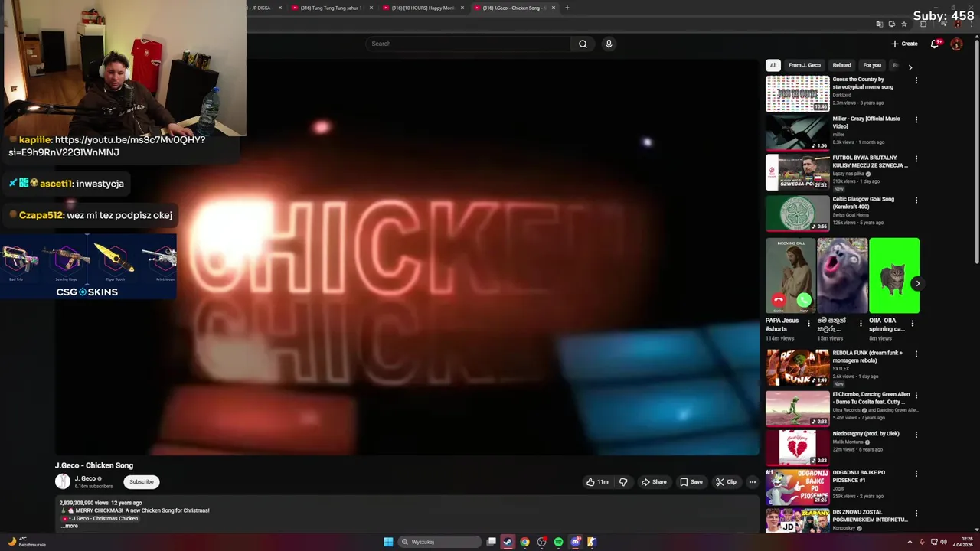Screen dimensions: 980x551
Task: Open Spotify from the taskbar
Action: (558, 542)
